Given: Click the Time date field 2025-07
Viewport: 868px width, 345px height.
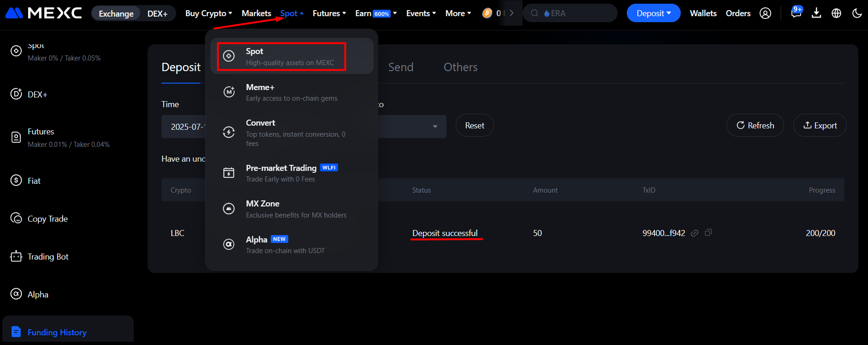Looking at the screenshot, I should point(184,127).
